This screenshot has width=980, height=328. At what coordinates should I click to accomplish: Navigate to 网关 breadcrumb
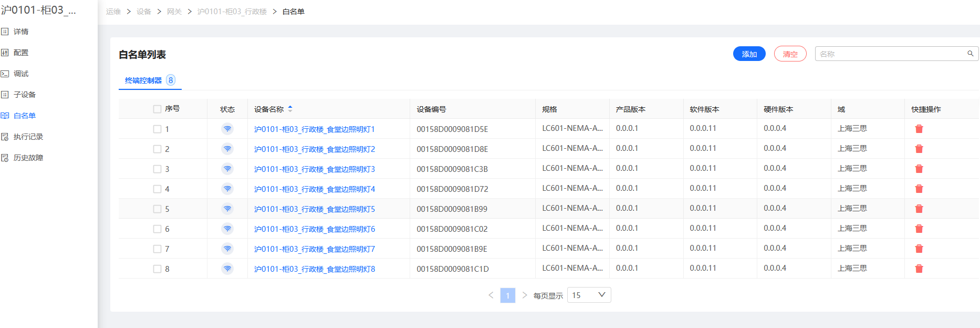click(174, 12)
